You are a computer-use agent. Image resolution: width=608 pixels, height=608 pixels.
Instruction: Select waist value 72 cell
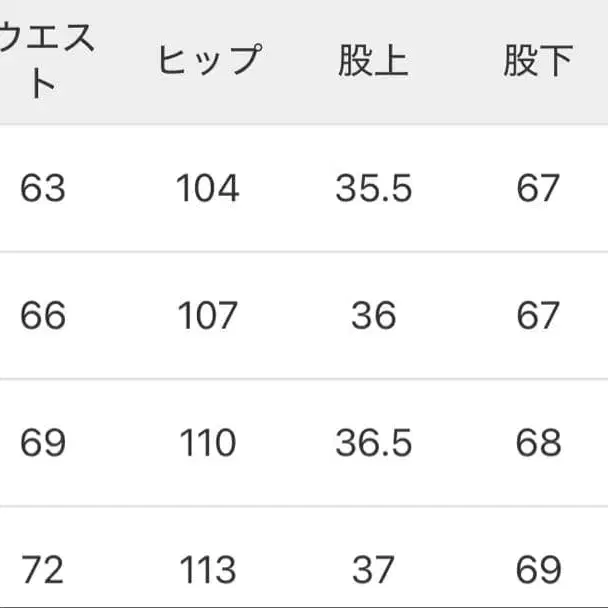click(x=43, y=570)
